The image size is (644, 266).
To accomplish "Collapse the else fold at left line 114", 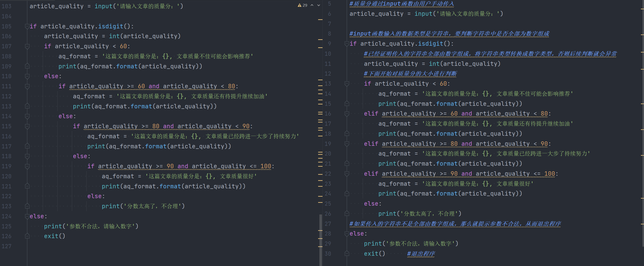I will [27, 116].
